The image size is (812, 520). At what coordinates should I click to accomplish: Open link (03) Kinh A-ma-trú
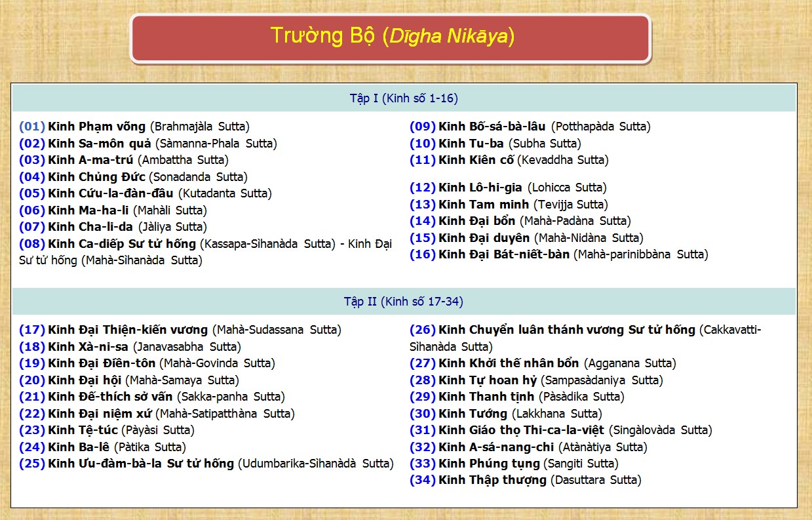point(77,159)
